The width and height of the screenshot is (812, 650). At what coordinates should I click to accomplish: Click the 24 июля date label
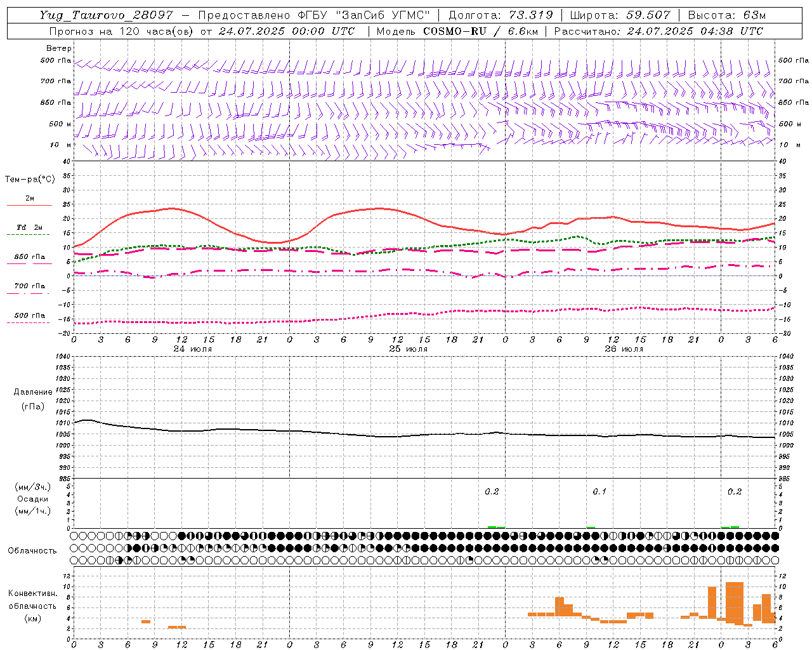click(x=193, y=349)
